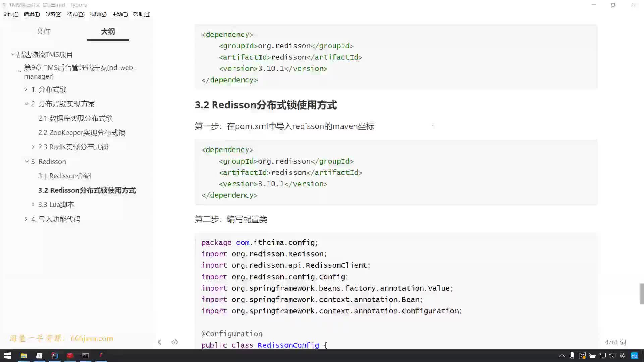Viewport: 644px width, 362px height.
Task: Switch to Typora taskbar icon
Action: [x=39, y=356]
